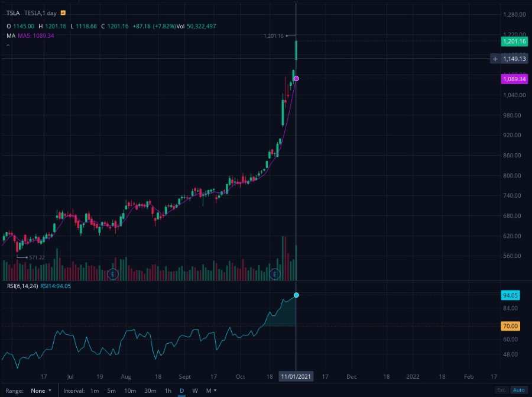Click the plus icon on the crosshair price label
The height and width of the screenshot is (397, 532).
[495, 59]
